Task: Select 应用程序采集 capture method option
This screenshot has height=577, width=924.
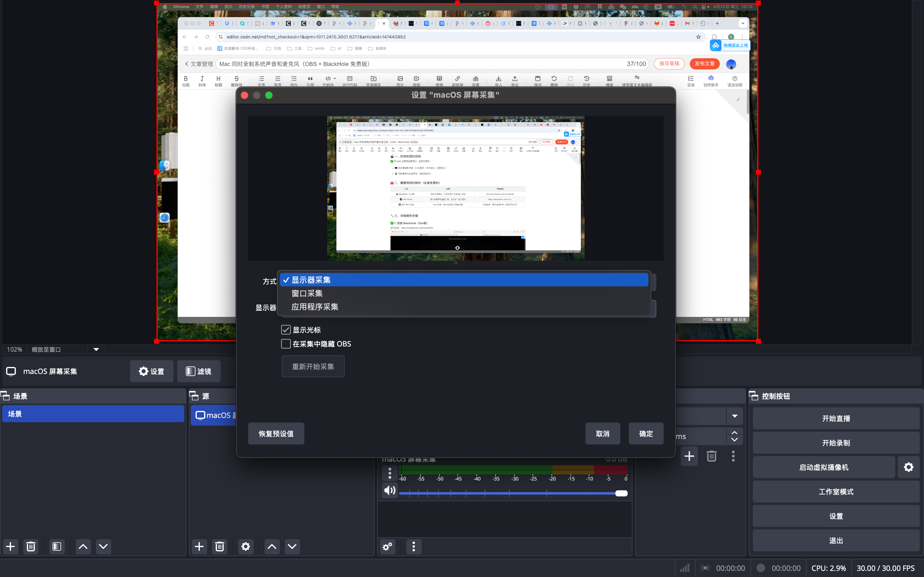Action: click(x=315, y=307)
